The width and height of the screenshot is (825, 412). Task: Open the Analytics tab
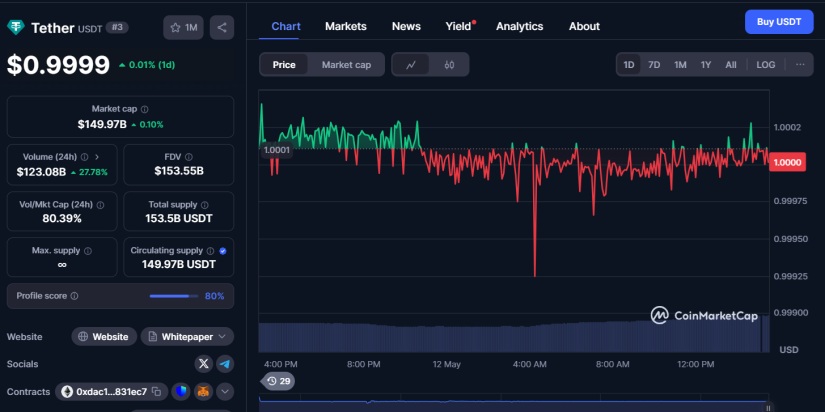coord(519,26)
